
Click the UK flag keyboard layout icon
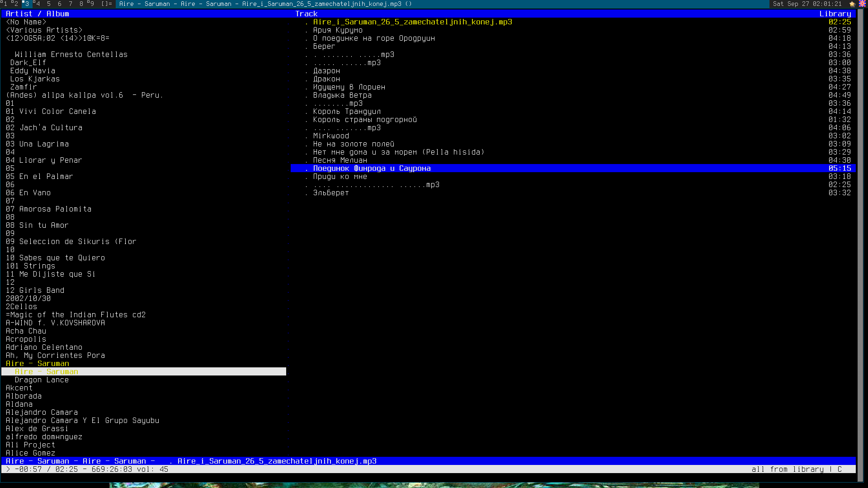[862, 4]
